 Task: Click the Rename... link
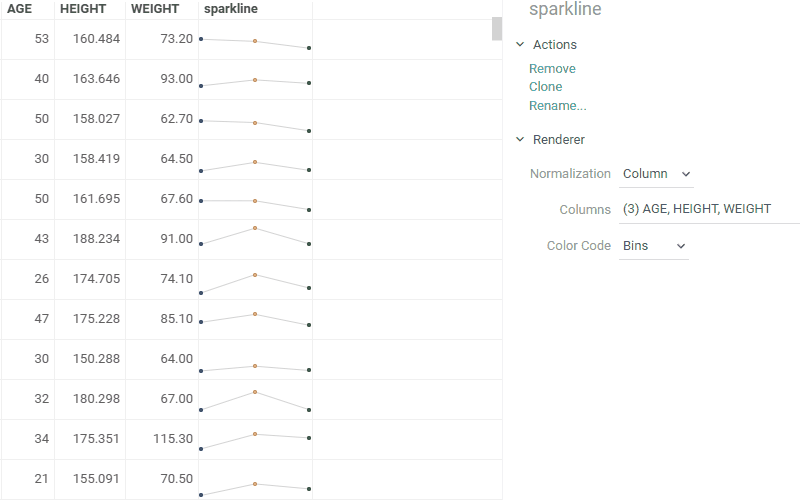(x=557, y=105)
